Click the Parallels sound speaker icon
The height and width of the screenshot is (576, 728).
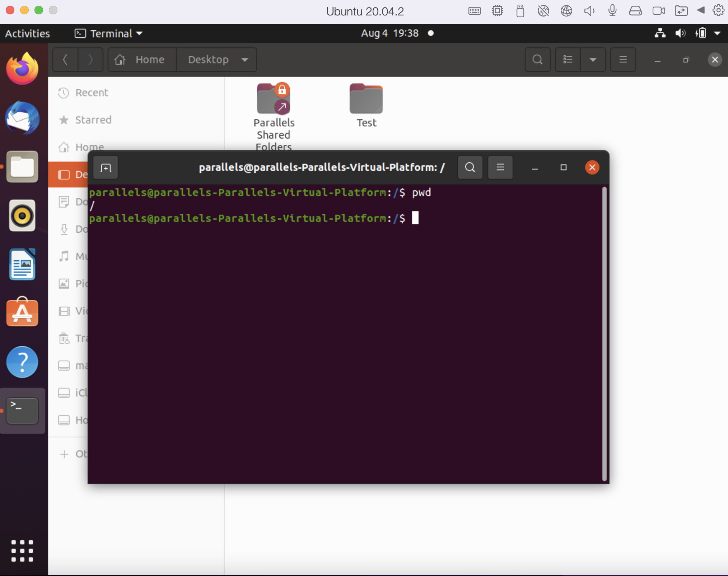(589, 11)
